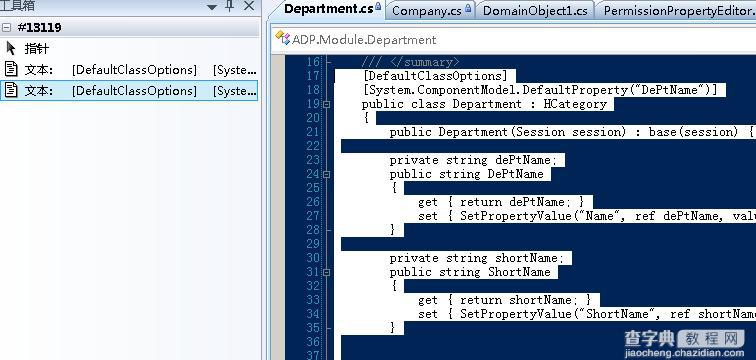Collapse the ShortName property on line 31
This screenshot has height=360, width=756.
[326, 272]
